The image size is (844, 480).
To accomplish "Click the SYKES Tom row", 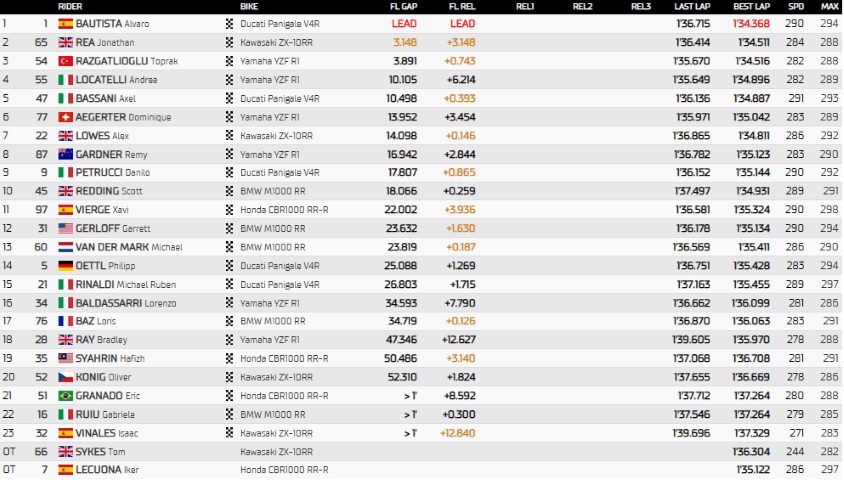I will point(422,451).
